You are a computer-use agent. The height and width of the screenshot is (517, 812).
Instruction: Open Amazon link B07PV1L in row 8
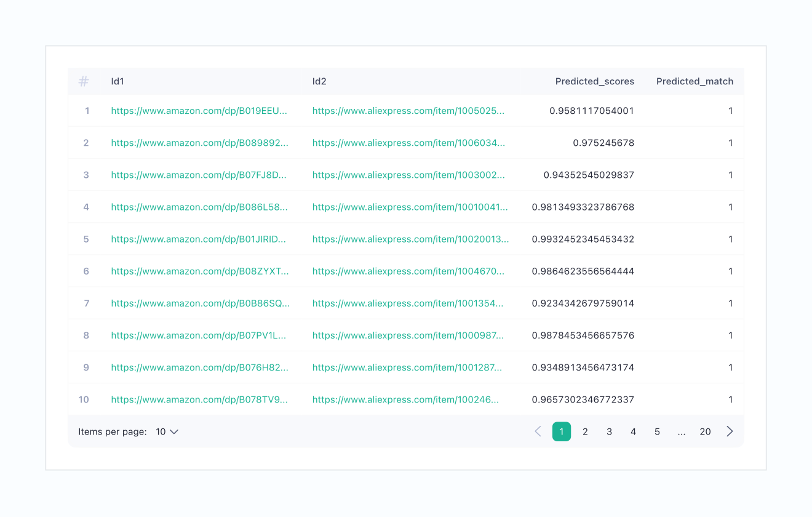coord(199,335)
